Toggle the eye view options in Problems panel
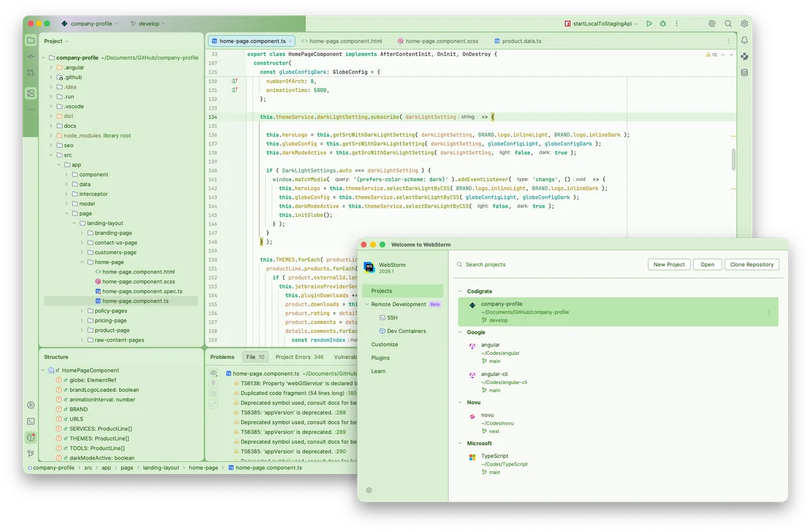 [214, 373]
